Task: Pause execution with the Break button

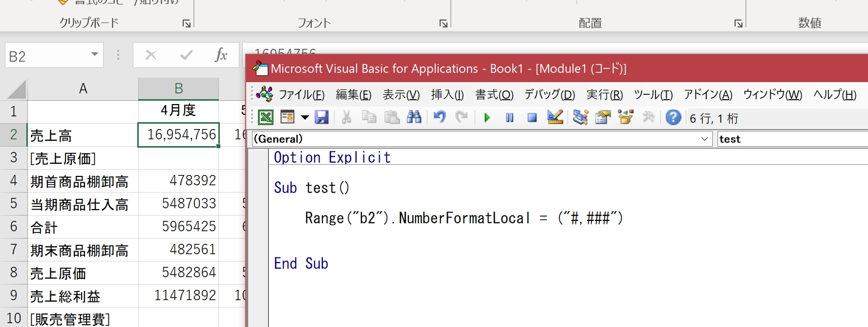Action: click(x=509, y=117)
